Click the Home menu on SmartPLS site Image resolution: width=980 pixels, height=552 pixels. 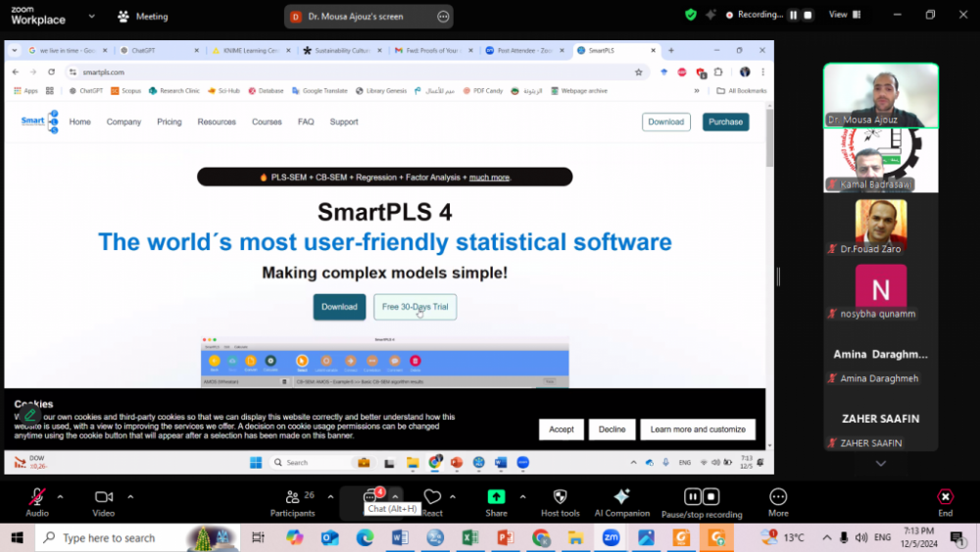click(x=80, y=122)
